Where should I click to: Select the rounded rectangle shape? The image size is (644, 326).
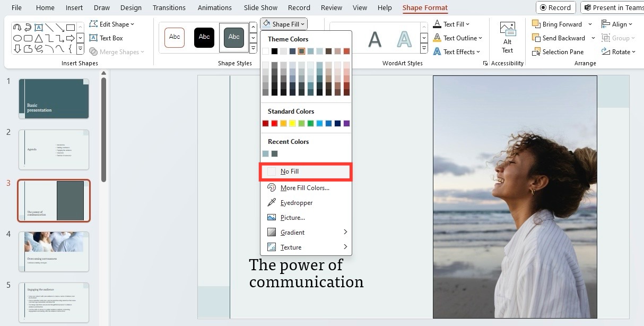coord(28,38)
